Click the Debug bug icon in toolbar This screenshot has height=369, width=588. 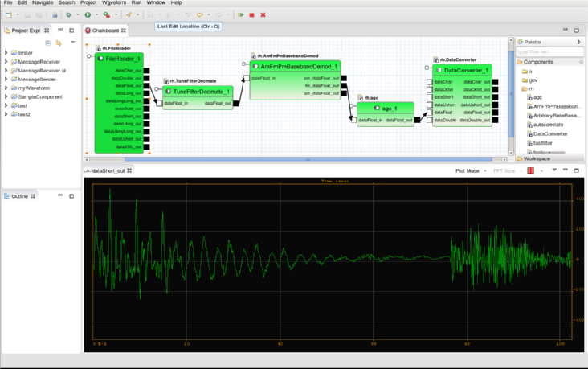(x=68, y=14)
